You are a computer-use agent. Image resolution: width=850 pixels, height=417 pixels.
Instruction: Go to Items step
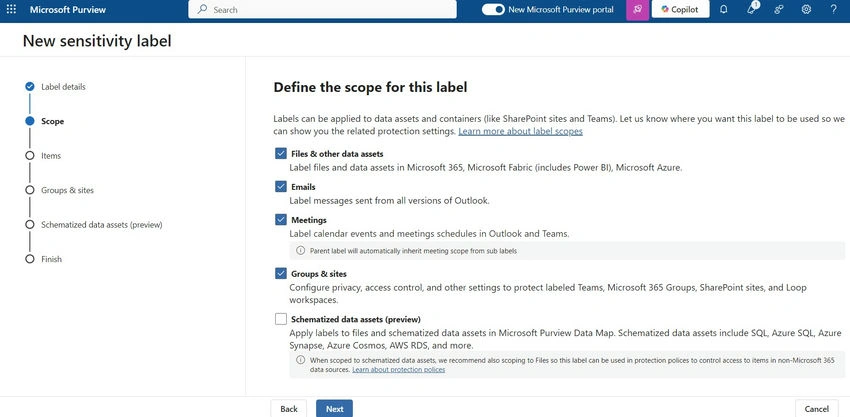pyautogui.click(x=51, y=156)
